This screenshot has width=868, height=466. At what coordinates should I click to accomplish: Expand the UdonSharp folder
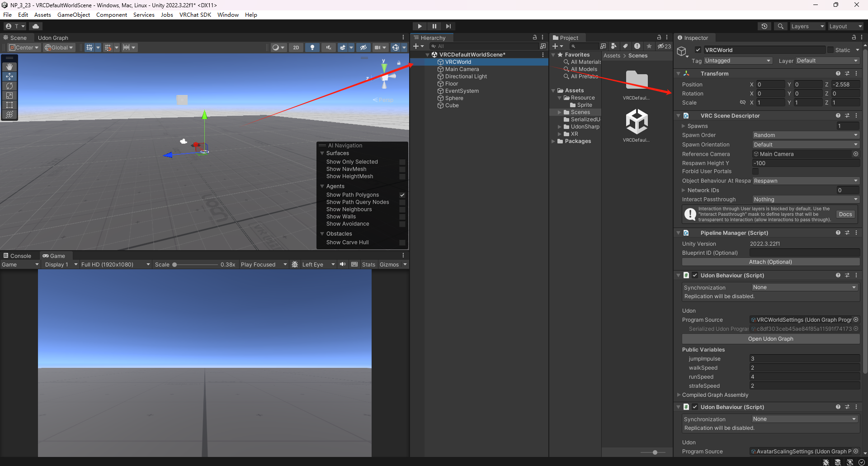click(x=560, y=127)
